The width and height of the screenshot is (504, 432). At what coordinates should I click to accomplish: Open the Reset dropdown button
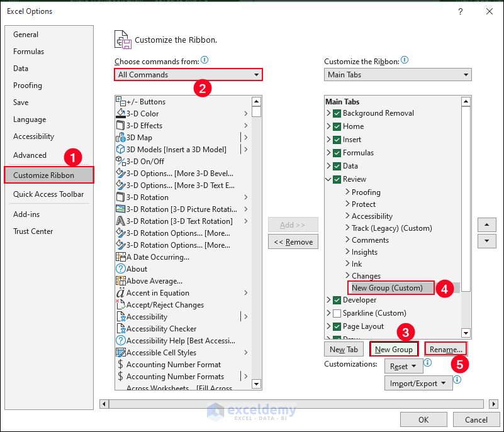coord(404,367)
